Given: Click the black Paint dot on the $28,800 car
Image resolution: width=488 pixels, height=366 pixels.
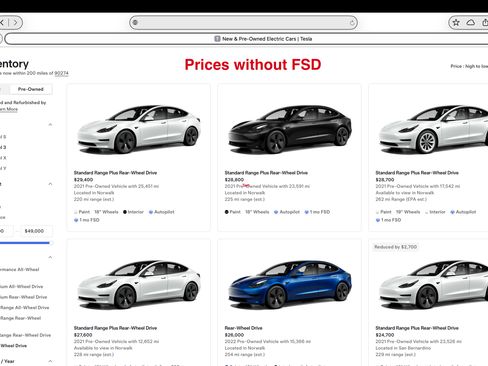Looking at the screenshot, I should pyautogui.click(x=227, y=212).
